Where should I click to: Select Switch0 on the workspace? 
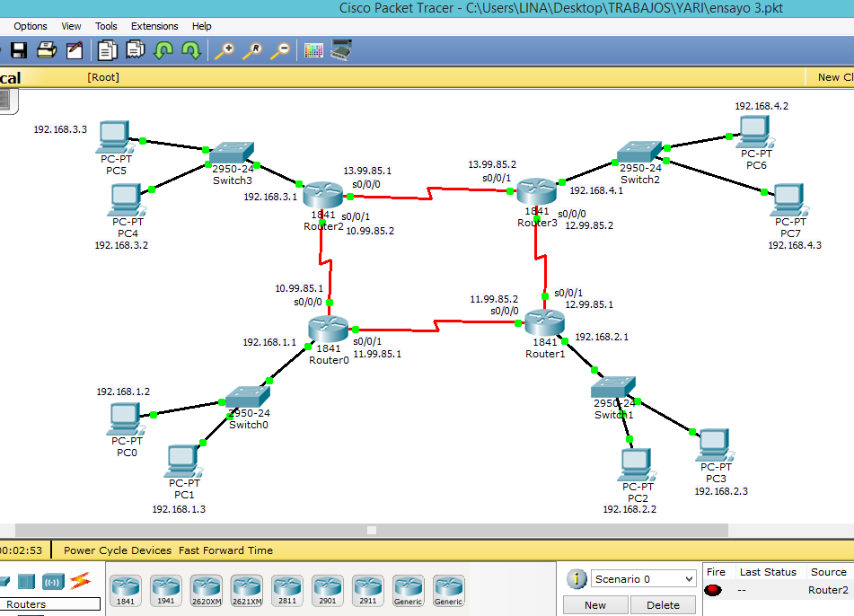[x=248, y=397]
